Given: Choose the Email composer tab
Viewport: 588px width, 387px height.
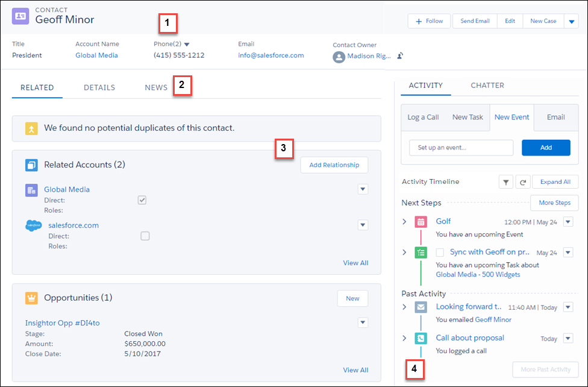Looking at the screenshot, I should pyautogui.click(x=555, y=118).
